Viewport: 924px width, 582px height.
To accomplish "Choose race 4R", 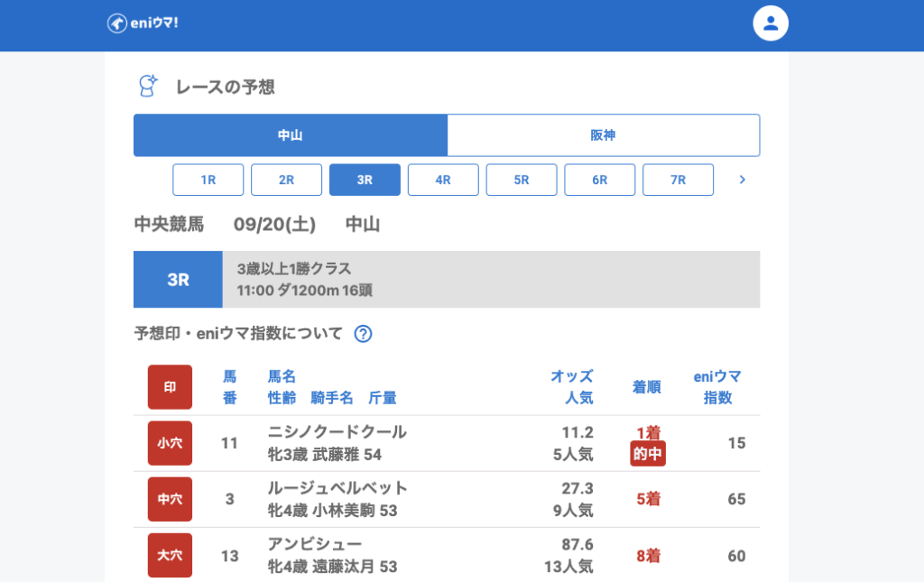I will pyautogui.click(x=443, y=180).
